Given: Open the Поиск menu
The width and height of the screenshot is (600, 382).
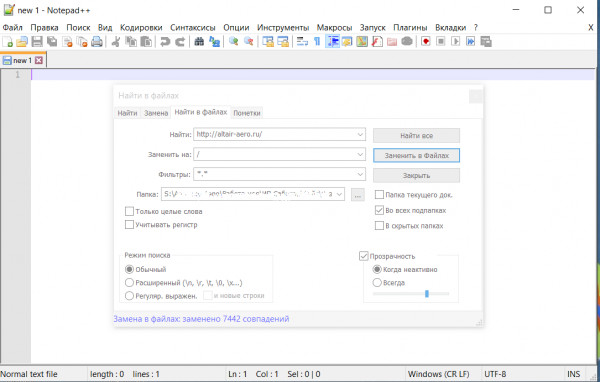Looking at the screenshot, I should pyautogui.click(x=78, y=28).
